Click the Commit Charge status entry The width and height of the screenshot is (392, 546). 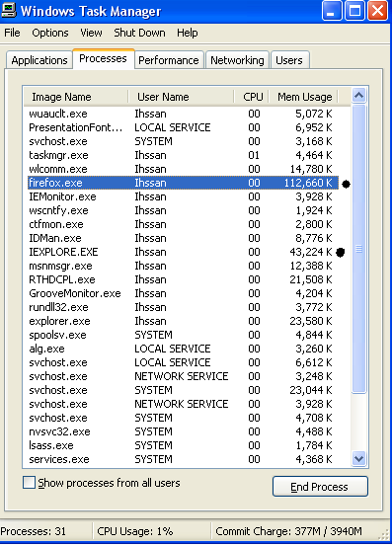point(288,531)
